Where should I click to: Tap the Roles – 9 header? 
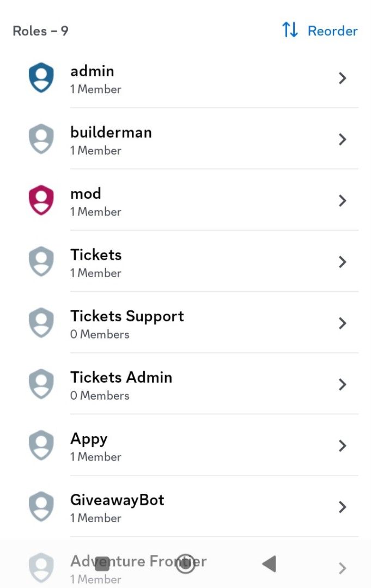coord(40,30)
